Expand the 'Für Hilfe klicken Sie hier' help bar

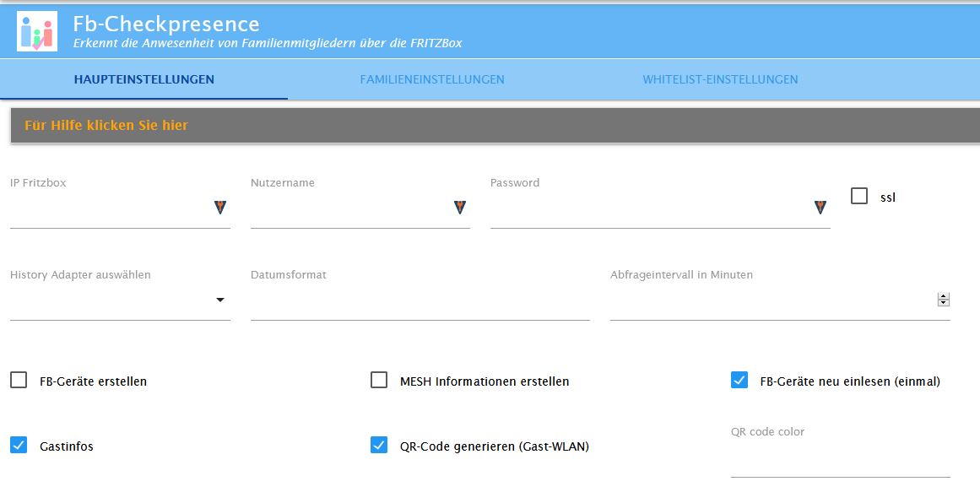click(495, 126)
